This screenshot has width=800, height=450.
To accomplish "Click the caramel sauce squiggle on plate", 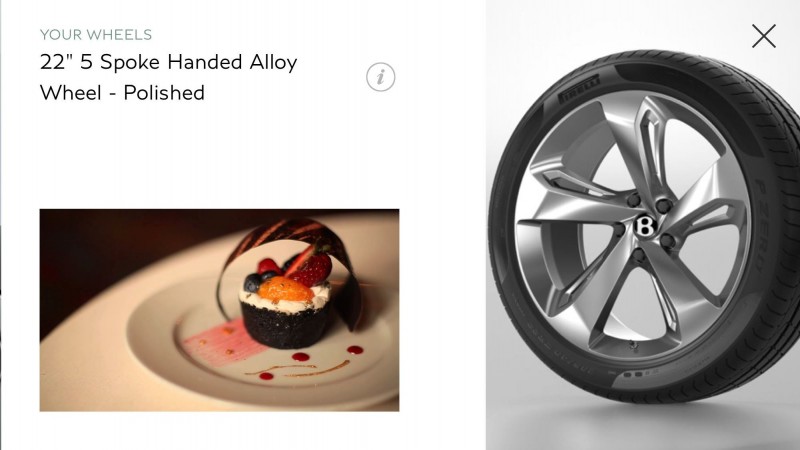I will [298, 369].
